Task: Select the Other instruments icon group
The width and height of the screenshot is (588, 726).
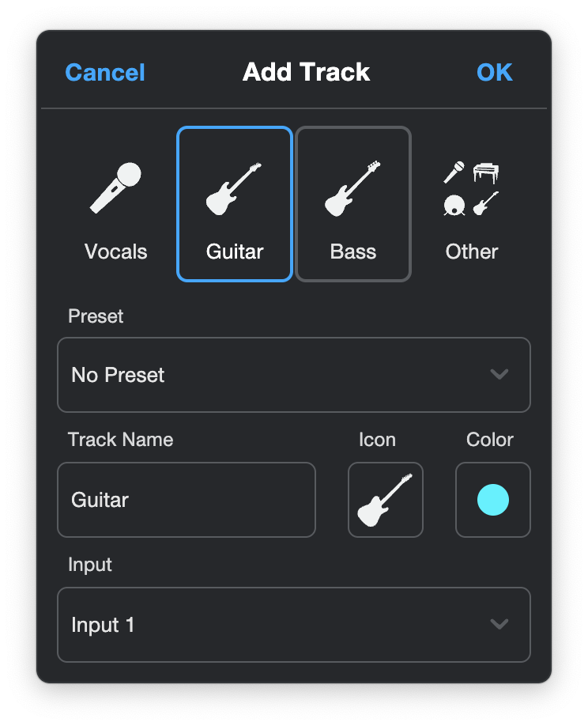Action: pos(471,188)
